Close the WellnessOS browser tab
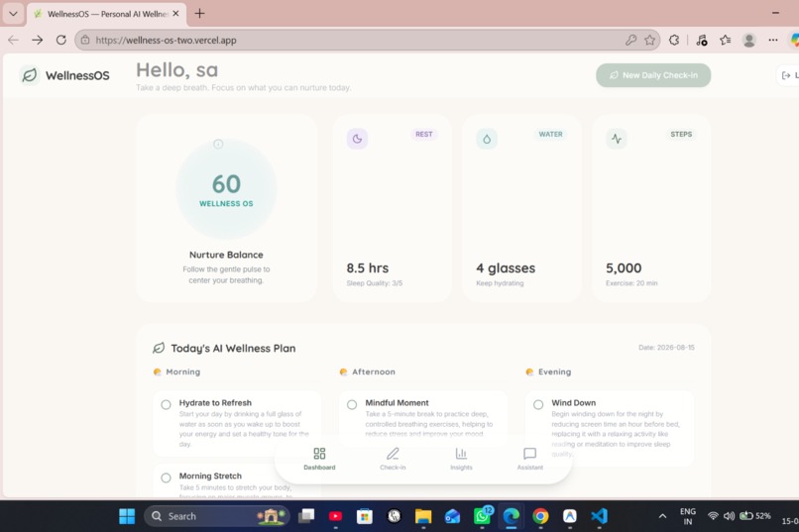 pyautogui.click(x=175, y=14)
